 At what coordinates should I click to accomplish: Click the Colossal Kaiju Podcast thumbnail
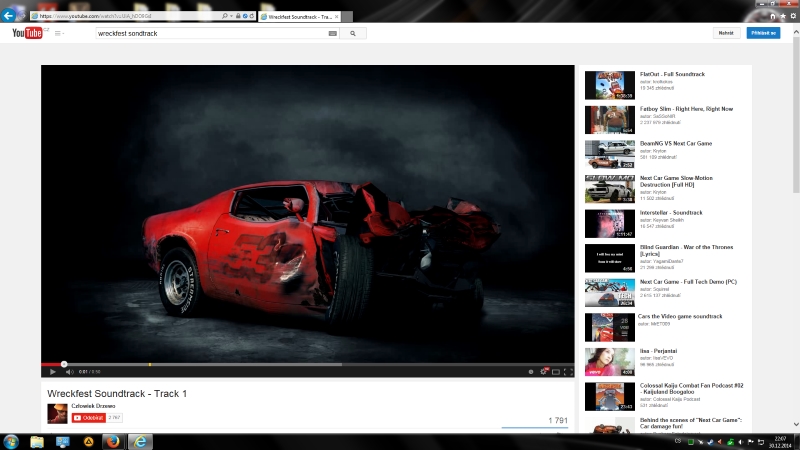[610, 396]
